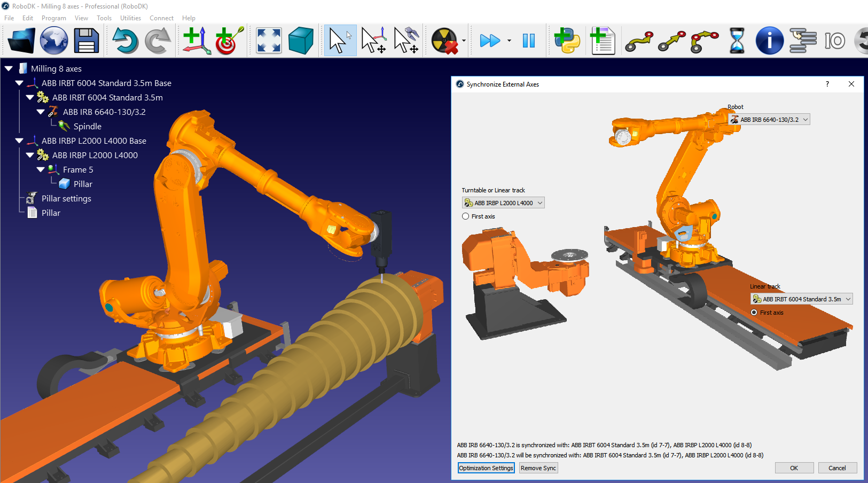868x483 pixels.
Task: Click the Add Python program icon
Action: (567, 41)
